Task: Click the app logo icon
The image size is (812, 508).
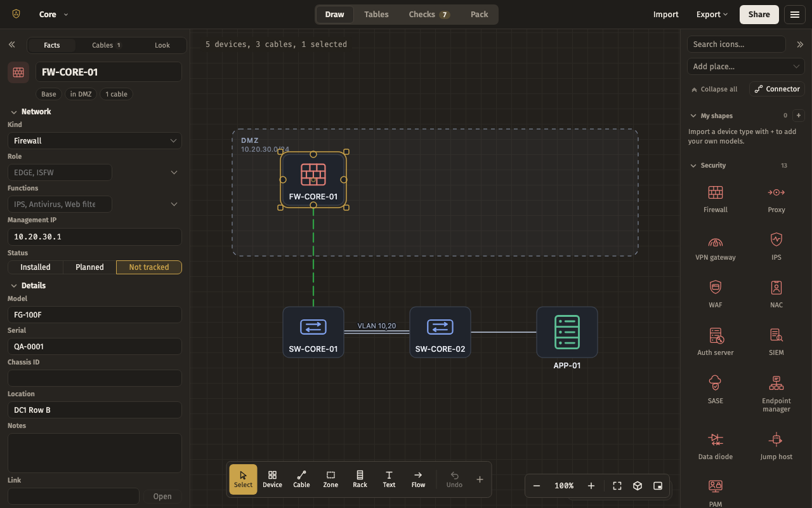Action: tap(16, 14)
